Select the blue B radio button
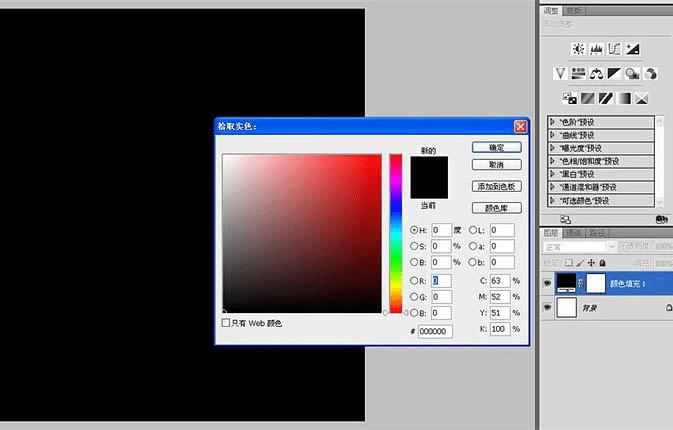This screenshot has width=673, height=430. tap(414, 313)
